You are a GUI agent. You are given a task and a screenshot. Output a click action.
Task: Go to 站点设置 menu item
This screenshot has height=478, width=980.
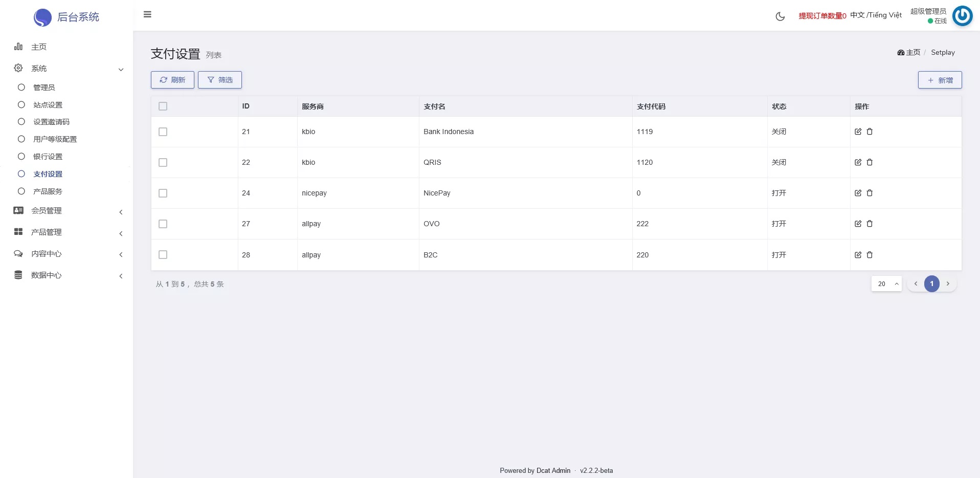pos(48,105)
